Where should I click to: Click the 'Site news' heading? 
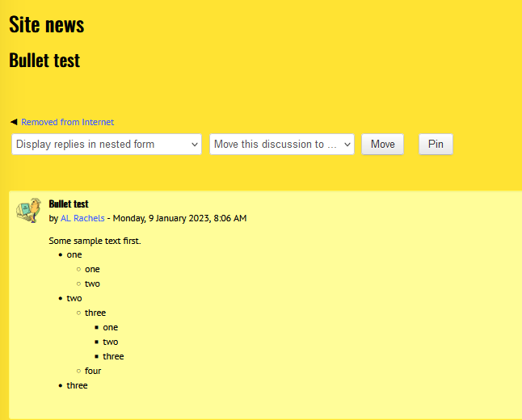(47, 24)
